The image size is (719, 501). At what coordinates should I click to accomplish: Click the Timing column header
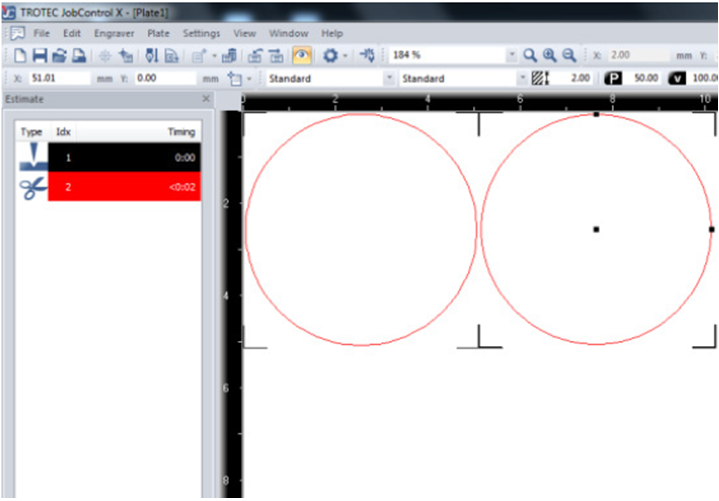coord(181,132)
